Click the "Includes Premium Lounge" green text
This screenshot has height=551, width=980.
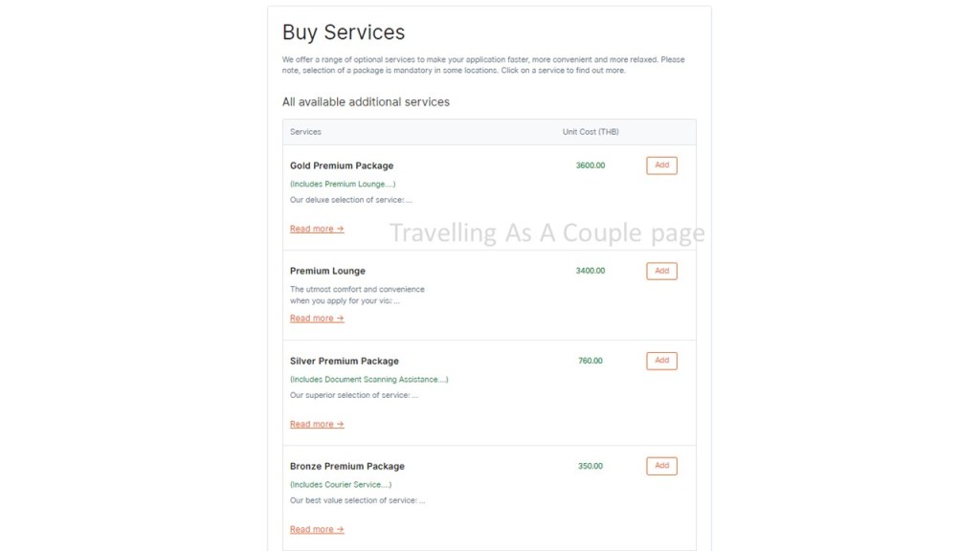coord(343,184)
